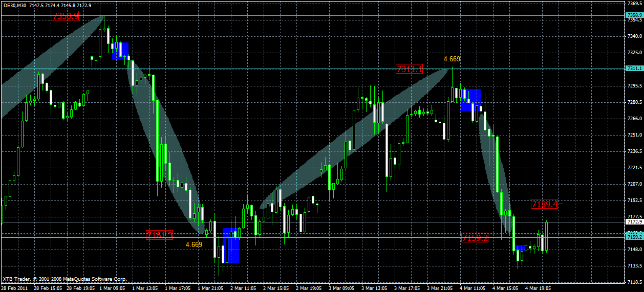Click the 1 Mar 13:05 time label

(x=145, y=288)
